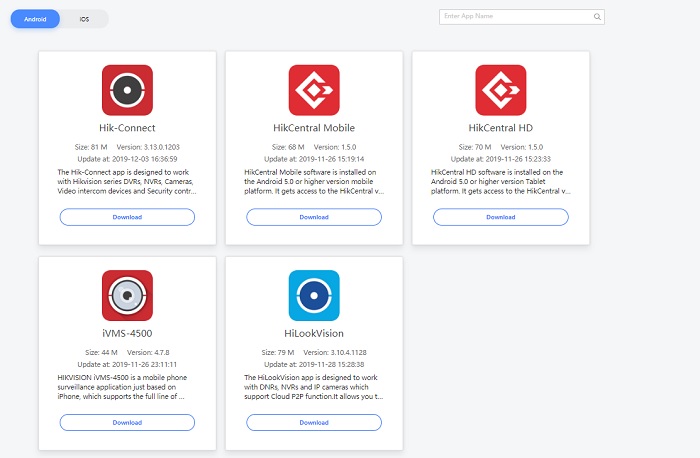Open the HikCentral Mobile title link
Viewport: 700px width, 458px height.
pos(314,128)
